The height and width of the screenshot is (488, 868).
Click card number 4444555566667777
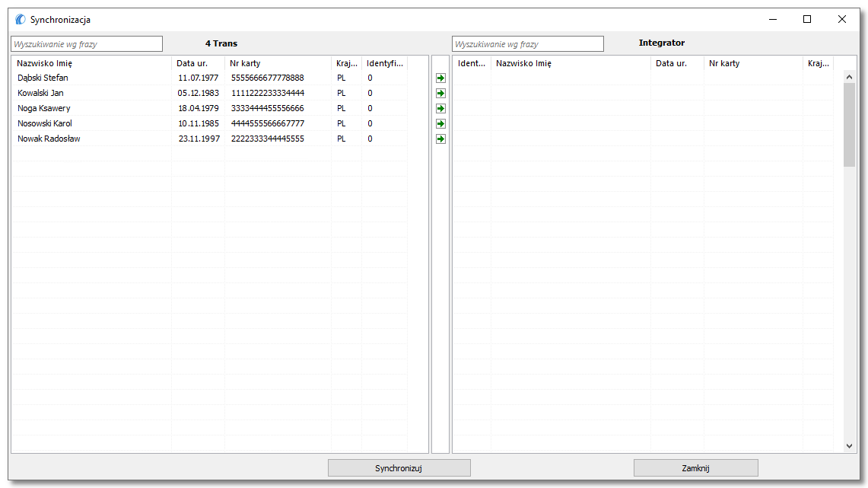tap(267, 123)
